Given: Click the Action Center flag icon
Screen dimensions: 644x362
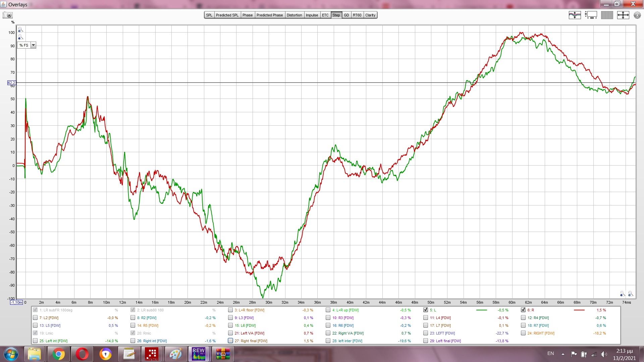Looking at the screenshot, I should (x=574, y=354).
